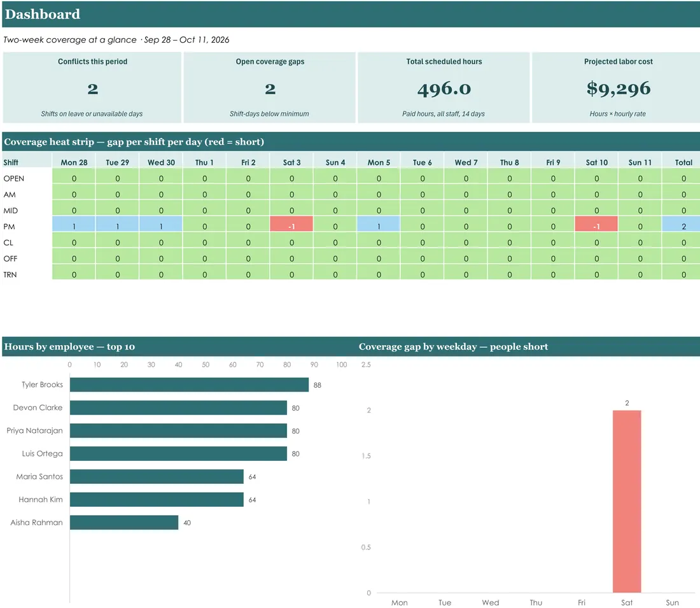Click the CL shift row label
Screen dimensions: 700x608
pos(8,243)
